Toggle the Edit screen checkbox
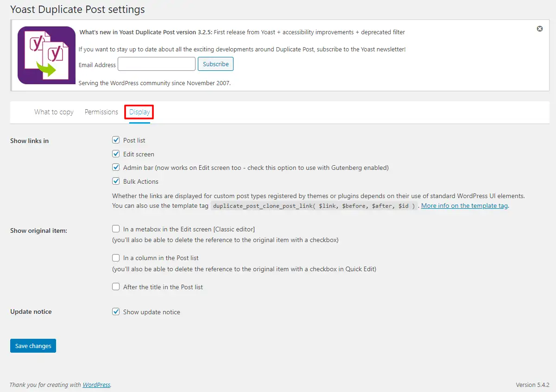Image resolution: width=556 pixels, height=392 pixels. point(116,154)
